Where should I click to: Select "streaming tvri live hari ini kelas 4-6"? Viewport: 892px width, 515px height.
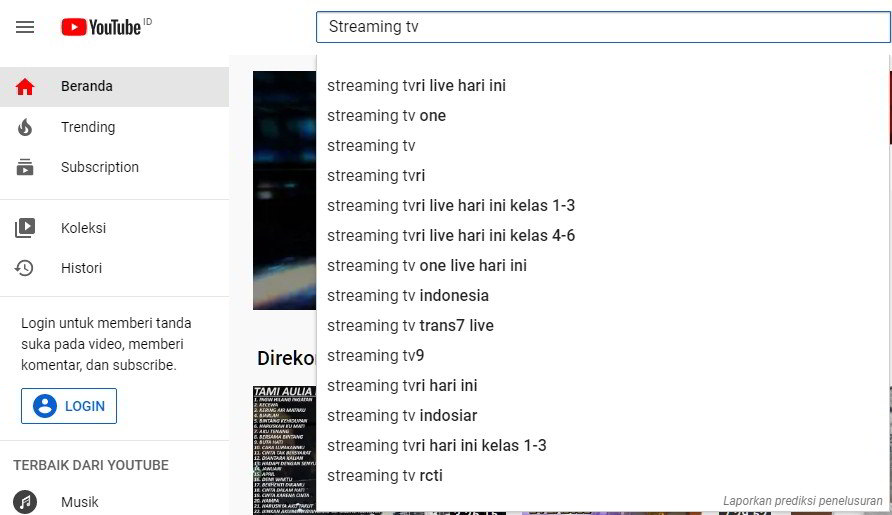(451, 236)
